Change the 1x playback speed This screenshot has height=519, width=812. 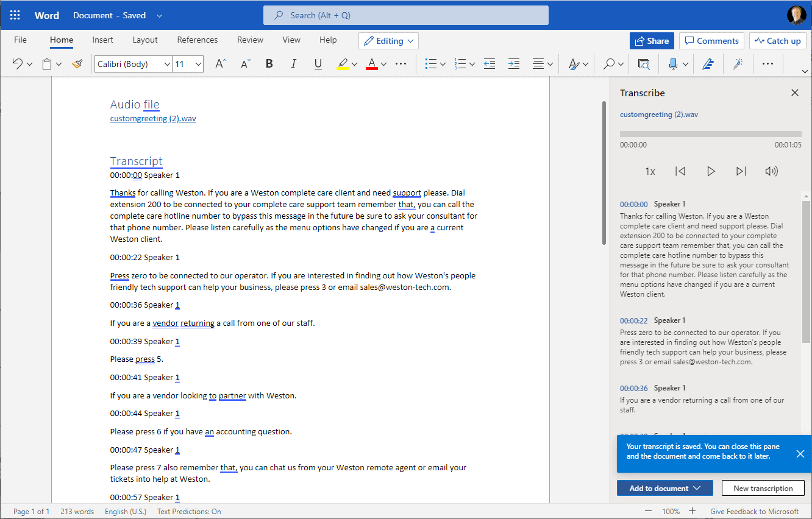coord(650,171)
